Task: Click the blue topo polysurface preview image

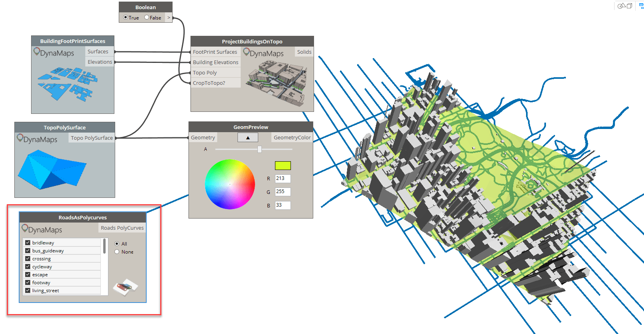Action: 51,170
